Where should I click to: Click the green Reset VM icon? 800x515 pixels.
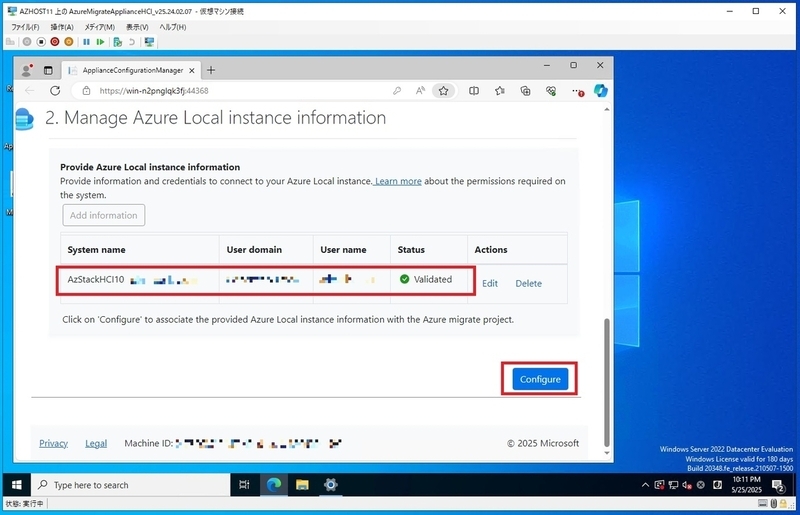100,42
